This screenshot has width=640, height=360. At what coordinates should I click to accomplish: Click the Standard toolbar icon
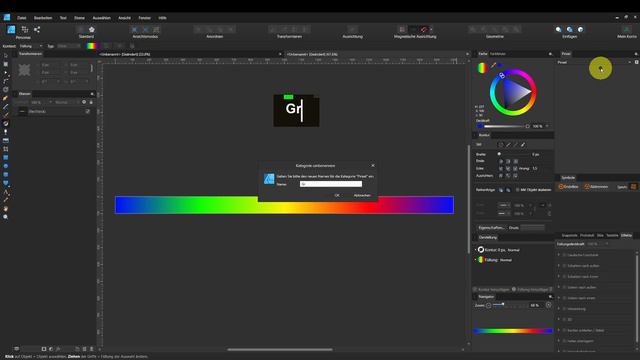[91, 29]
